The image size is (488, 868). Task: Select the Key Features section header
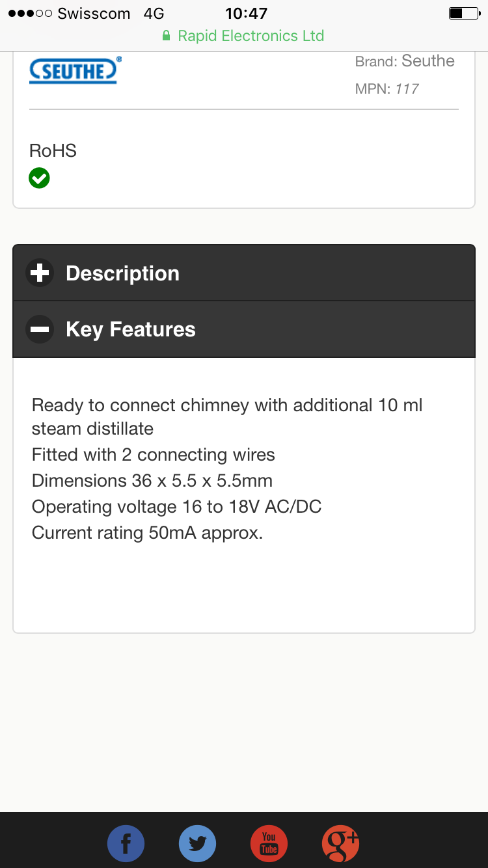[244, 329]
